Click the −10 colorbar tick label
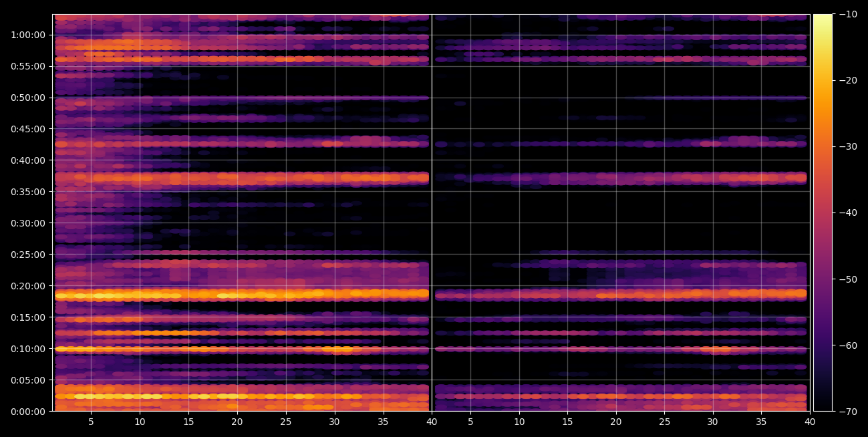 (849, 14)
